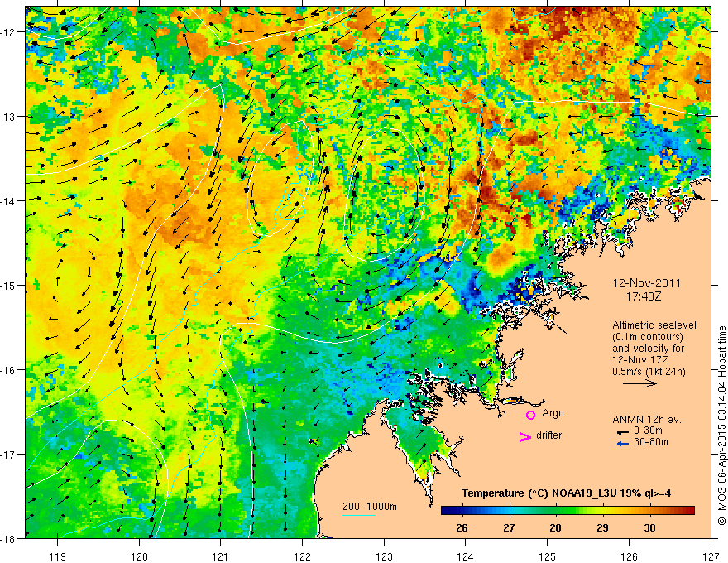728x563 pixels.
Task: Click the colorbar value 26
Action: [x=462, y=528]
